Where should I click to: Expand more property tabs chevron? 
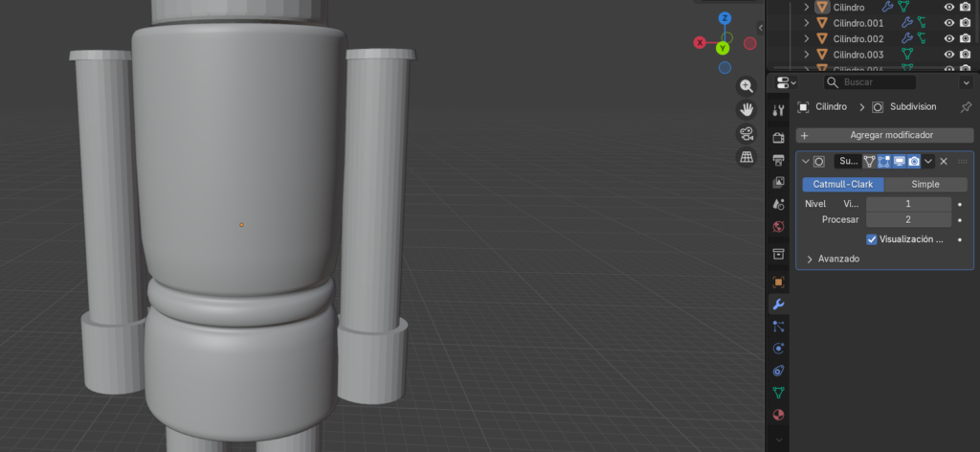click(778, 441)
